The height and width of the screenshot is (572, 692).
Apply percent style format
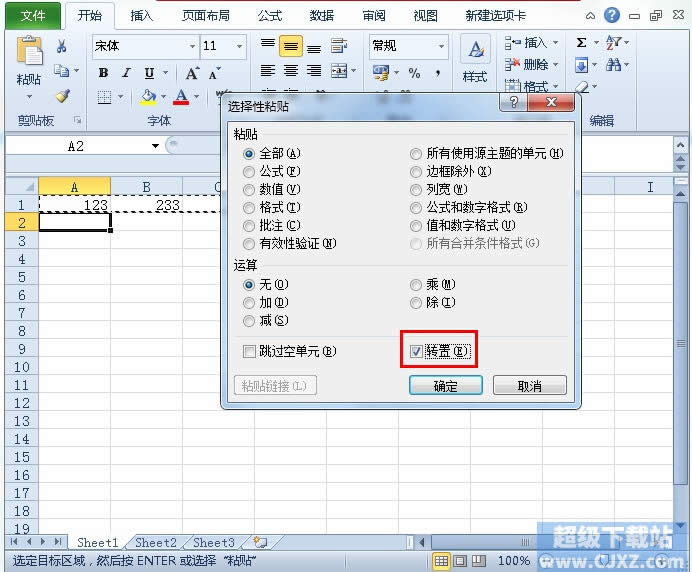(x=414, y=73)
